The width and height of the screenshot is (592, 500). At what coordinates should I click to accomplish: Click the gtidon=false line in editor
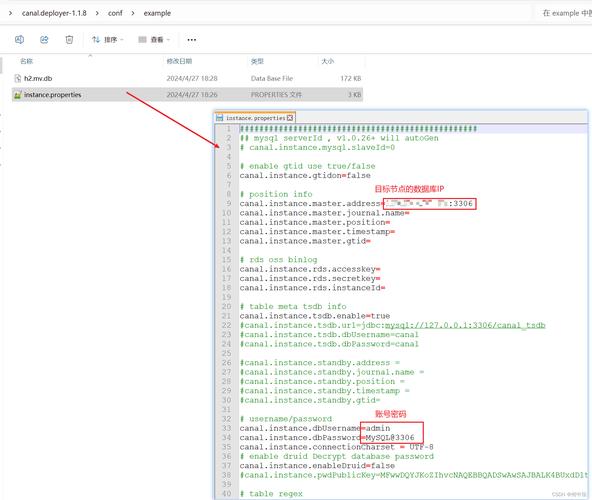(x=305, y=176)
